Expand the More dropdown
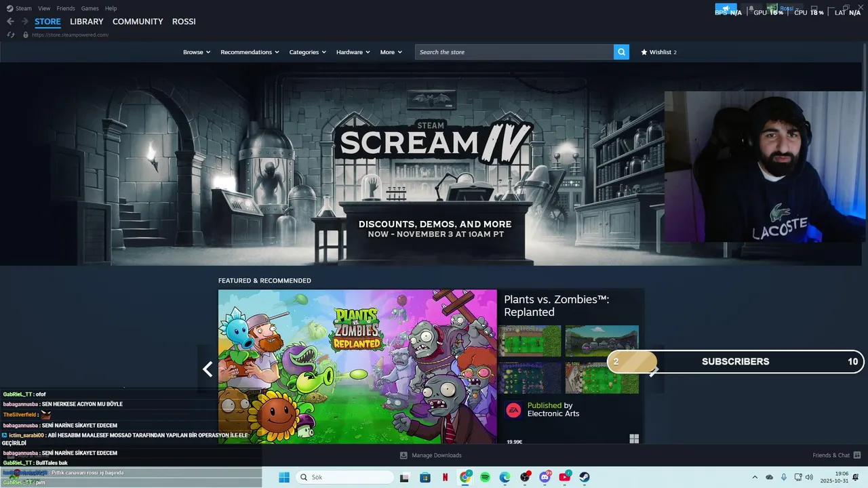 pyautogui.click(x=391, y=52)
